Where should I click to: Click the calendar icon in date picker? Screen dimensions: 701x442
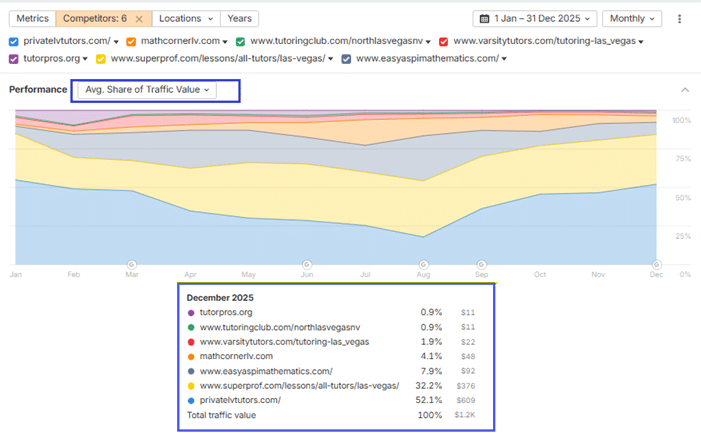point(484,19)
